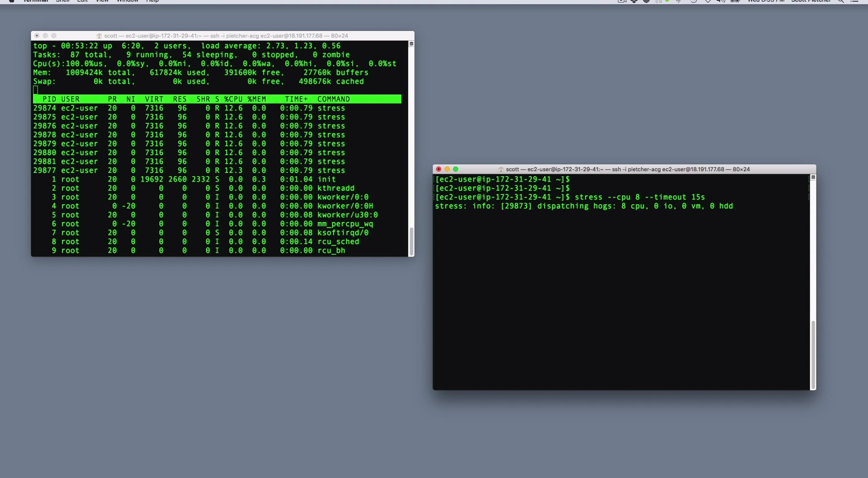Image resolution: width=868 pixels, height=478 pixels.
Task: Click PID 29876 in the process list
Action: point(45,126)
